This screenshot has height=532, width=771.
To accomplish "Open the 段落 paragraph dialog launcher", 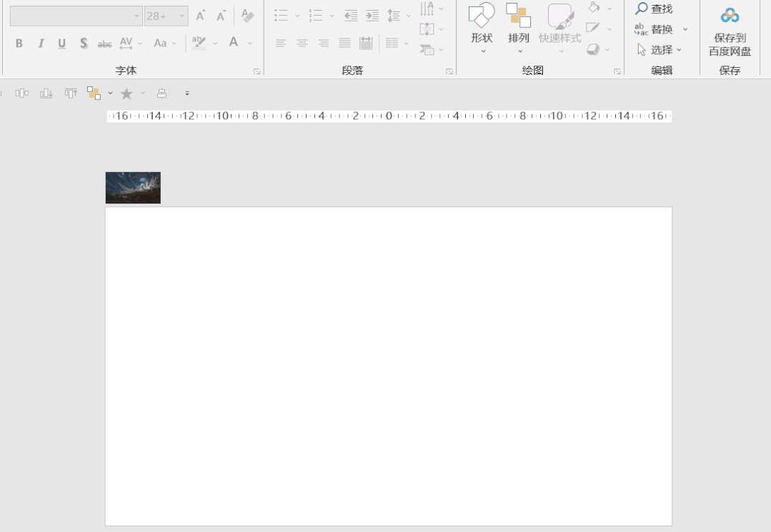I will coord(449,71).
